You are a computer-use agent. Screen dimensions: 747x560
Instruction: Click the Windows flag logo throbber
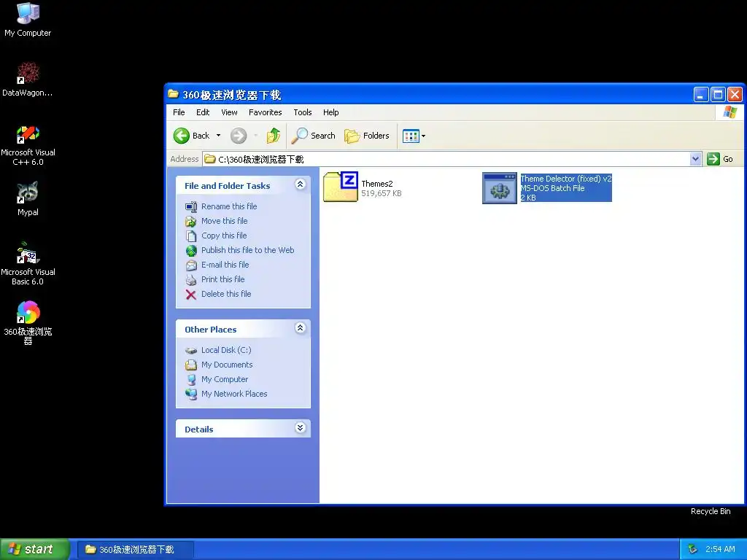[729, 112]
